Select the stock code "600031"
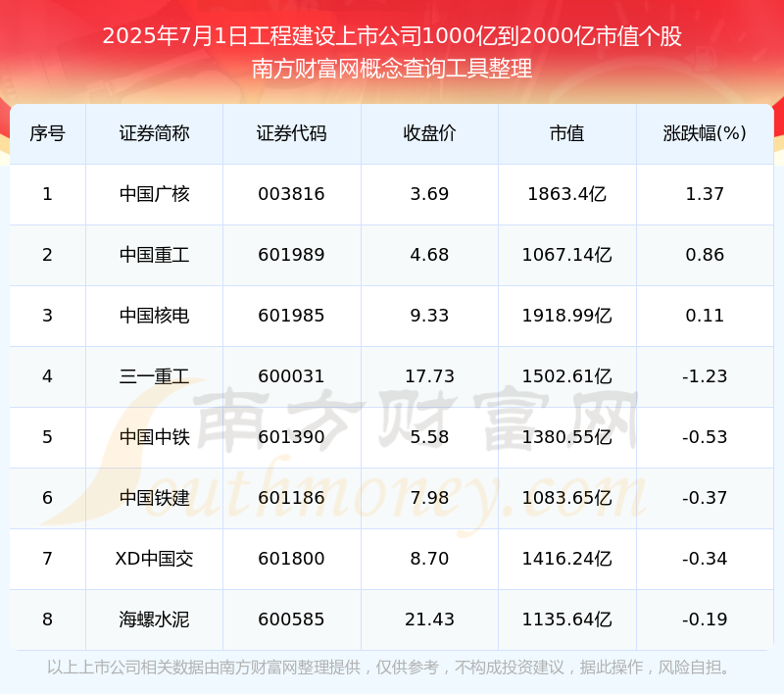784x694 pixels. [x=291, y=376]
